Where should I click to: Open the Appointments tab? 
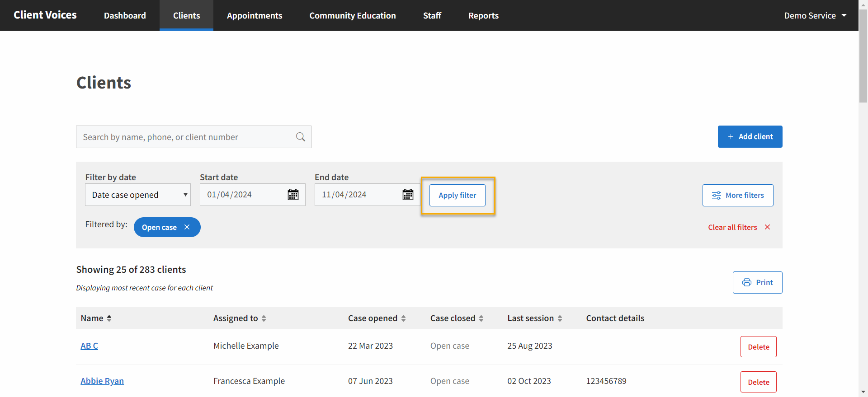255,15
